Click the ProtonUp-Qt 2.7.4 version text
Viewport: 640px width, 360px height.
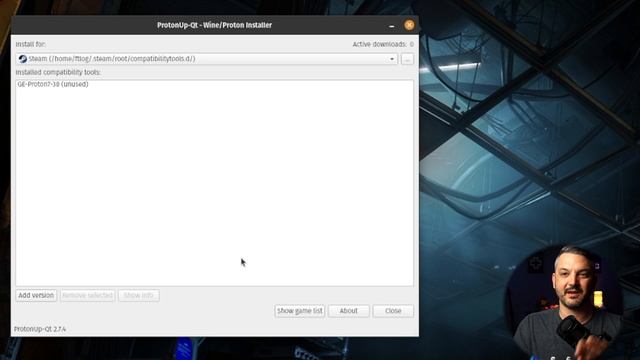40,329
